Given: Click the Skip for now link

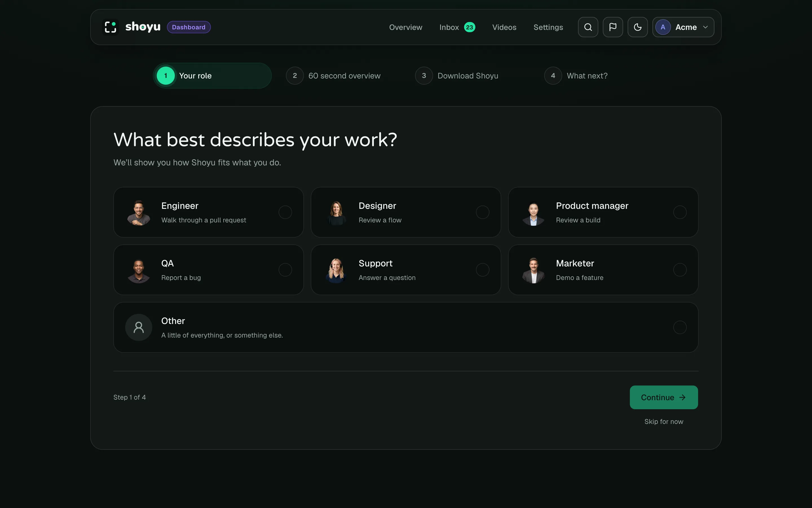Looking at the screenshot, I should pyautogui.click(x=664, y=422).
